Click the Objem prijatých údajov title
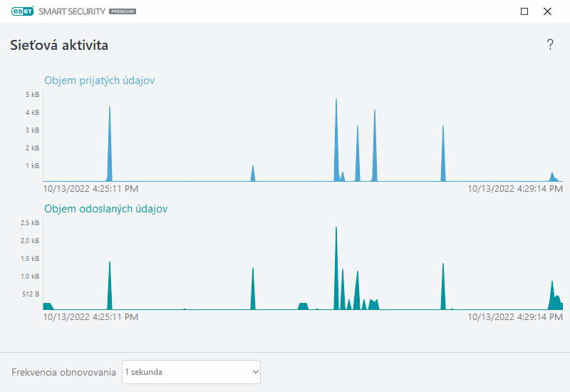Viewport: 570px width, 392px height. pyautogui.click(x=99, y=81)
